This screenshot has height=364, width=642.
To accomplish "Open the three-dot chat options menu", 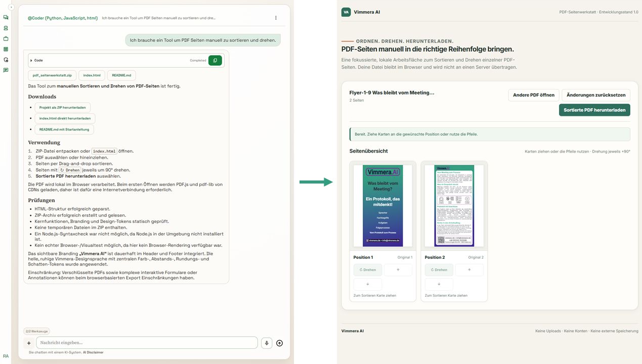I will [276, 18].
